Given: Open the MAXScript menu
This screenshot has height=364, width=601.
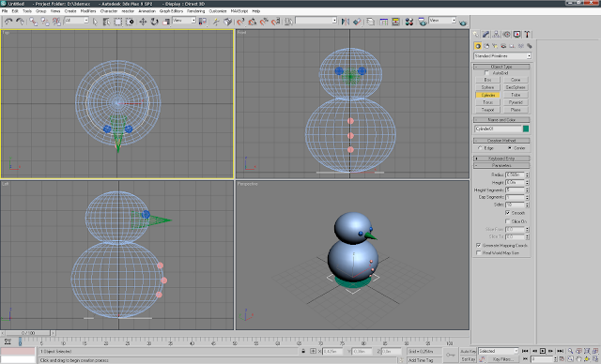Looking at the screenshot, I should 239,11.
